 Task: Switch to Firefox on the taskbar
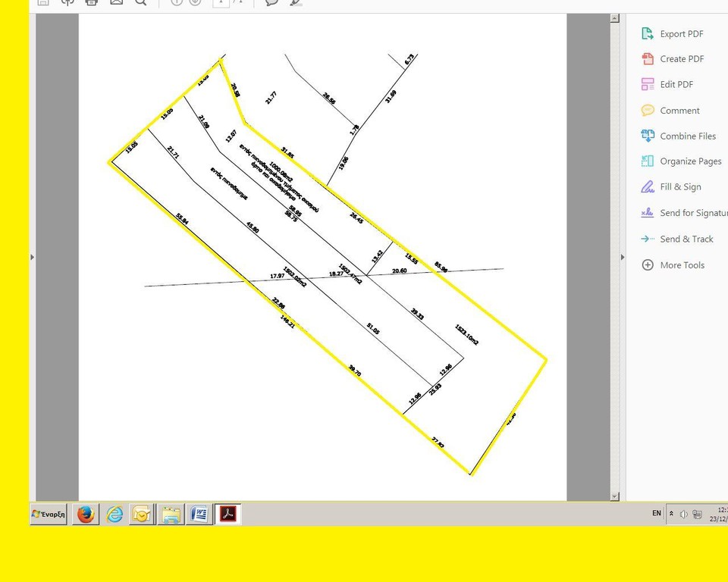click(x=86, y=515)
